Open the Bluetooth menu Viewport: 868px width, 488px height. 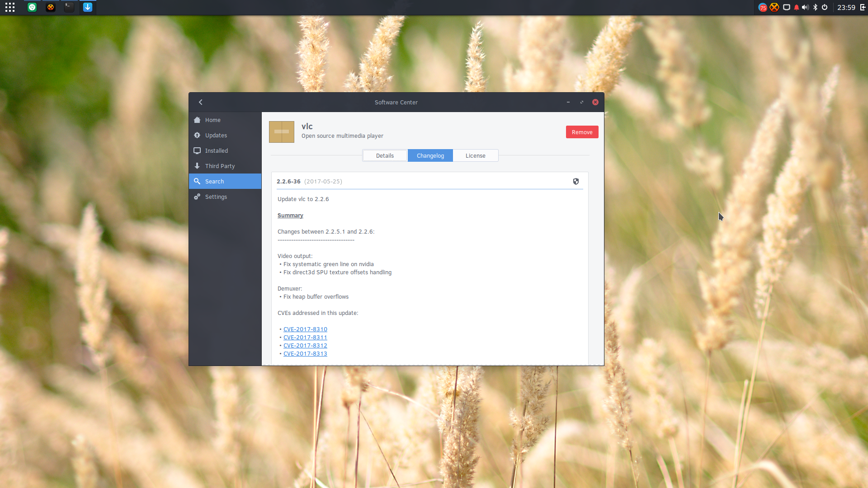816,7
